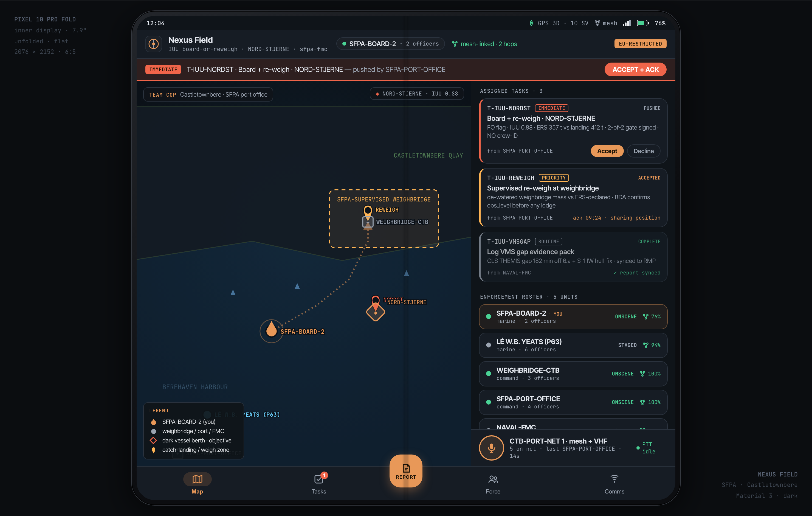The height and width of the screenshot is (516, 812).
Task: Tap the green status dot for SFPA-BOARD-2 roster row
Action: pyautogui.click(x=488, y=316)
